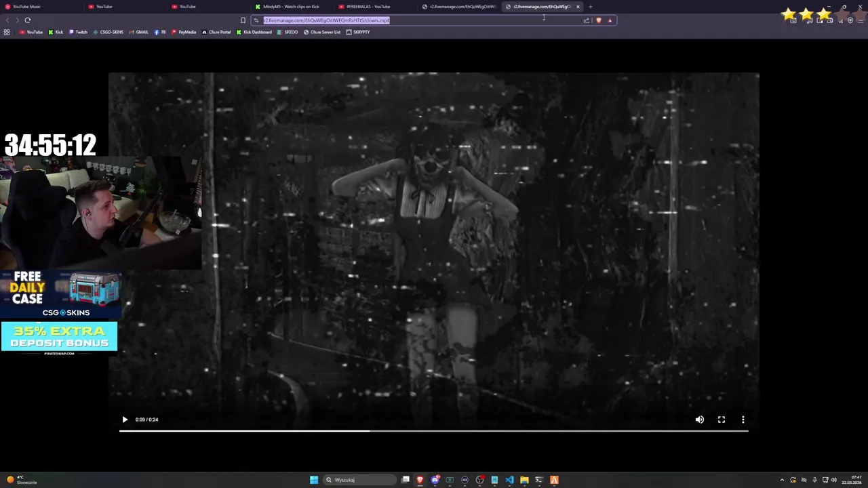Image resolution: width=868 pixels, height=488 pixels.
Task: Go back with the browser back arrow
Action: [x=7, y=20]
